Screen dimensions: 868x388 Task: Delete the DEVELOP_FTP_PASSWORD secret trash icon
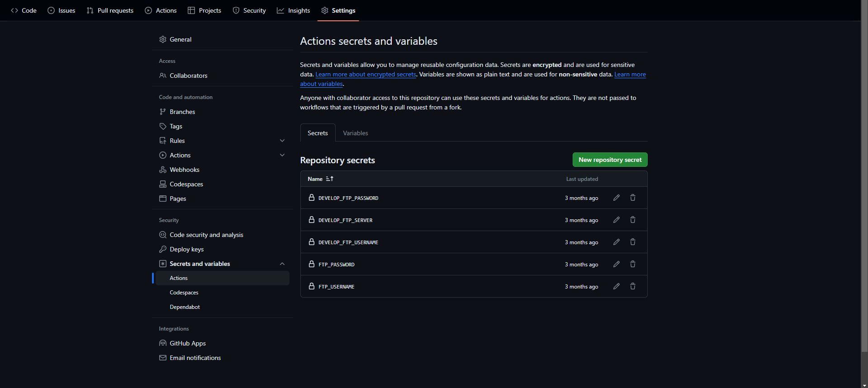pos(633,198)
